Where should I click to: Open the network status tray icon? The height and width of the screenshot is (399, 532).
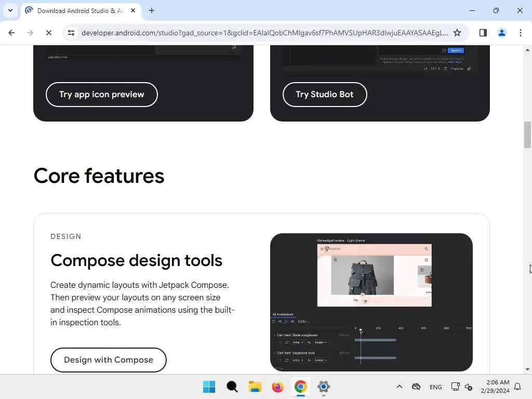(x=455, y=387)
